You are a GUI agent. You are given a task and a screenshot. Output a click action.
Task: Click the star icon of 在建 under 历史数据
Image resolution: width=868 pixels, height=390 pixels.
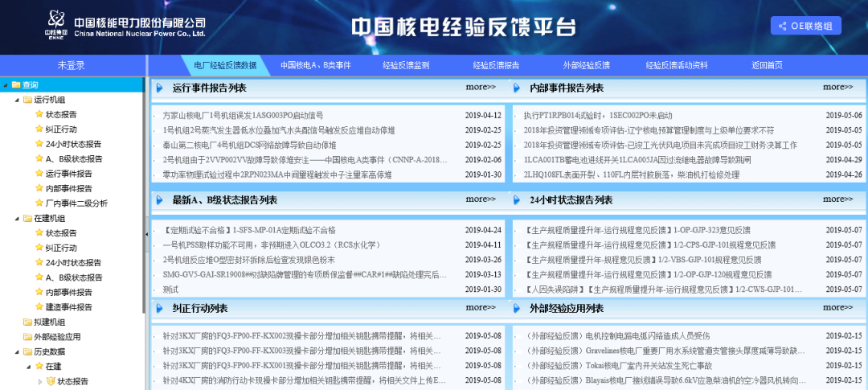click(39, 366)
